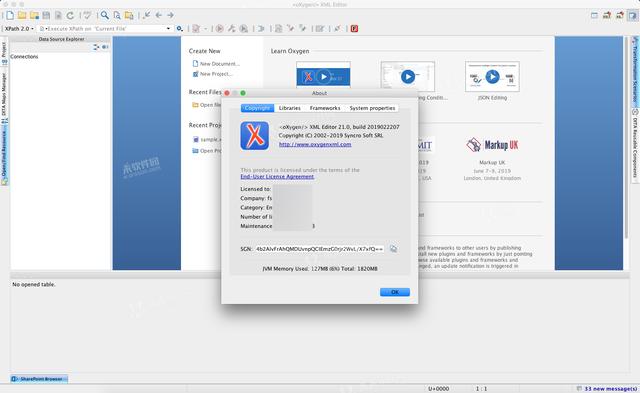Switch to Database perspective icon
The height and width of the screenshot is (393, 640).
click(632, 16)
